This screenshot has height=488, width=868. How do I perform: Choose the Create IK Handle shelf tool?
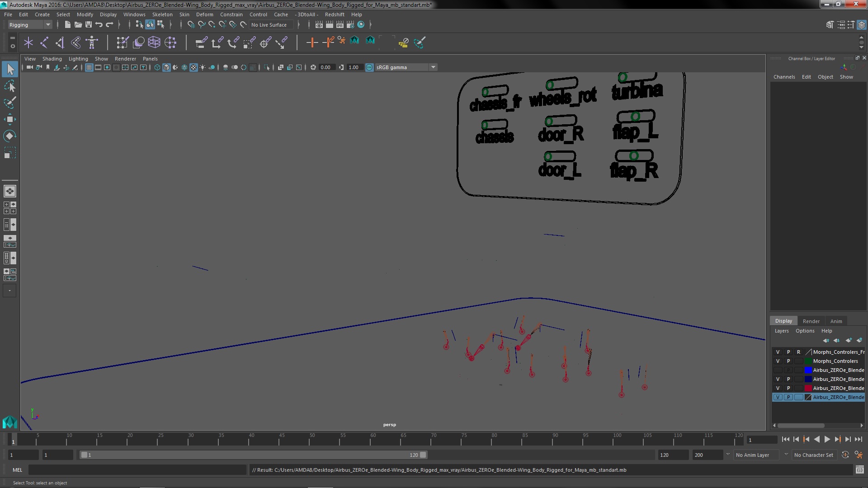click(x=60, y=42)
